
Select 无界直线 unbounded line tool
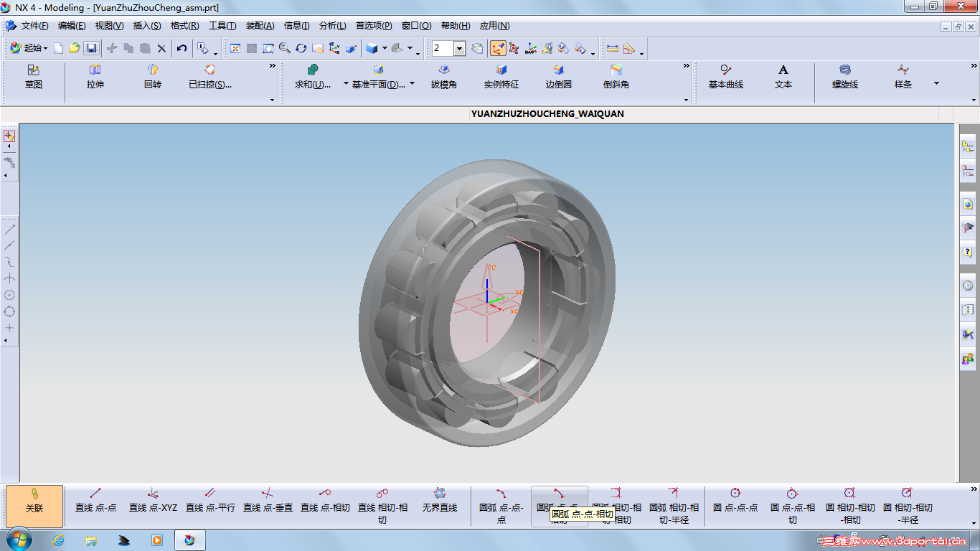click(x=440, y=500)
